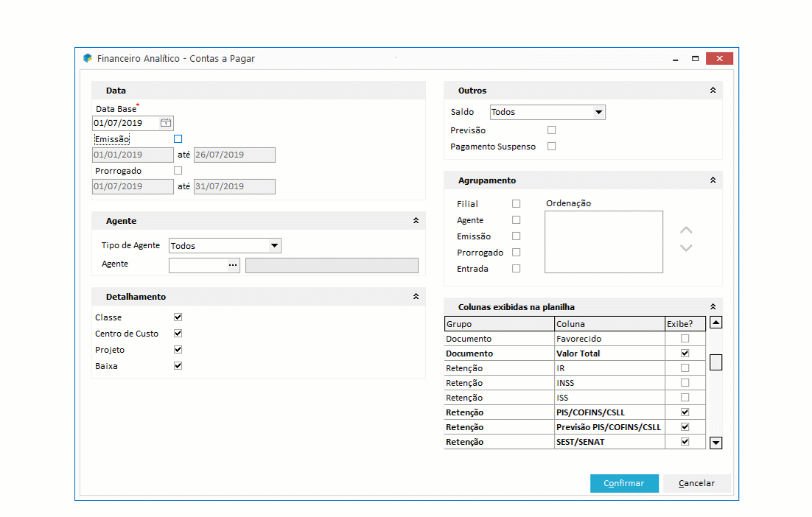Enable the Emissão date filter checkbox

178,138
